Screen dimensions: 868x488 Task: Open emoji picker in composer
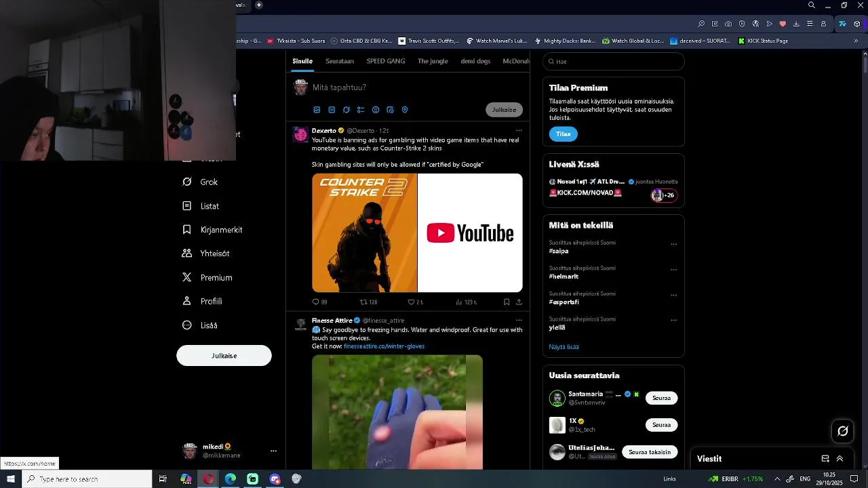tap(376, 110)
